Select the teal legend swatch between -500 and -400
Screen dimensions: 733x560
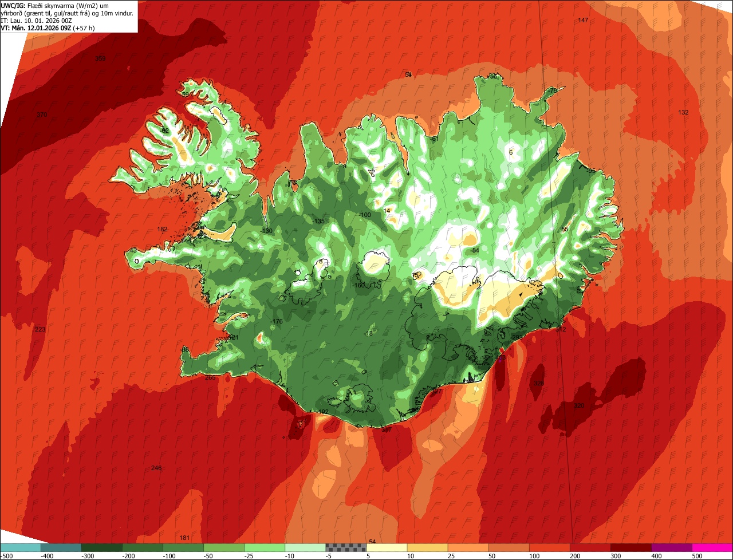click(20, 547)
